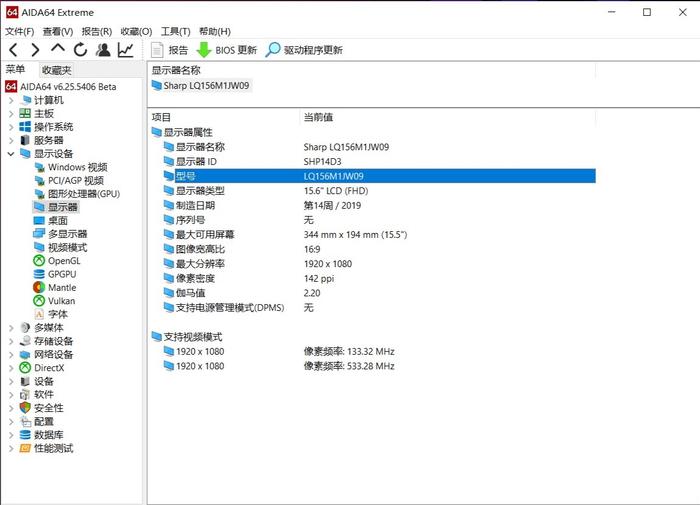Click the 主板 motherboard icon
Viewport: 700px width, 505px height.
click(x=25, y=113)
